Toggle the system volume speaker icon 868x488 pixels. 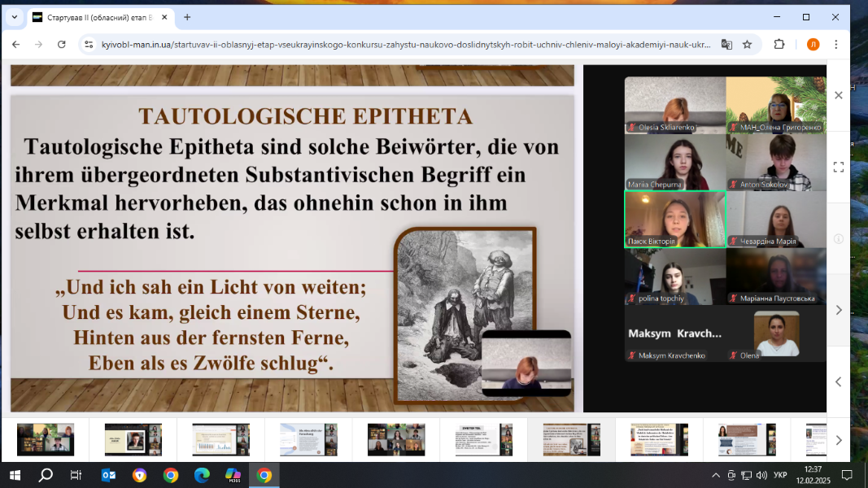click(761, 475)
